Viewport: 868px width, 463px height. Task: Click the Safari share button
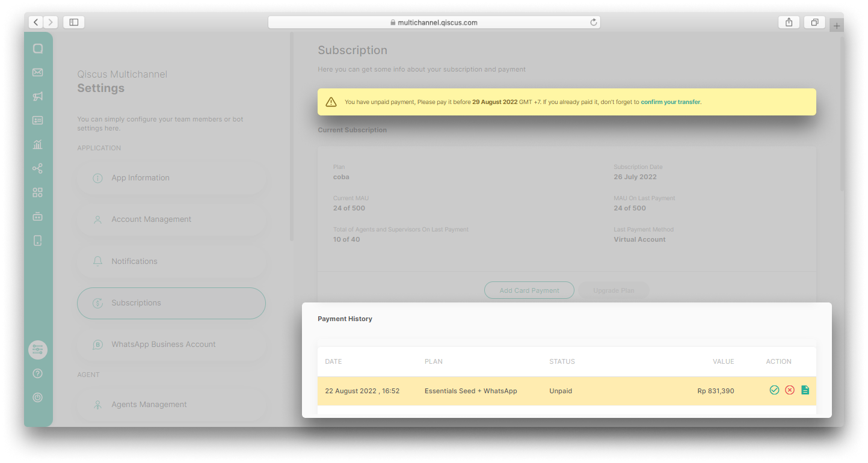[x=789, y=22]
